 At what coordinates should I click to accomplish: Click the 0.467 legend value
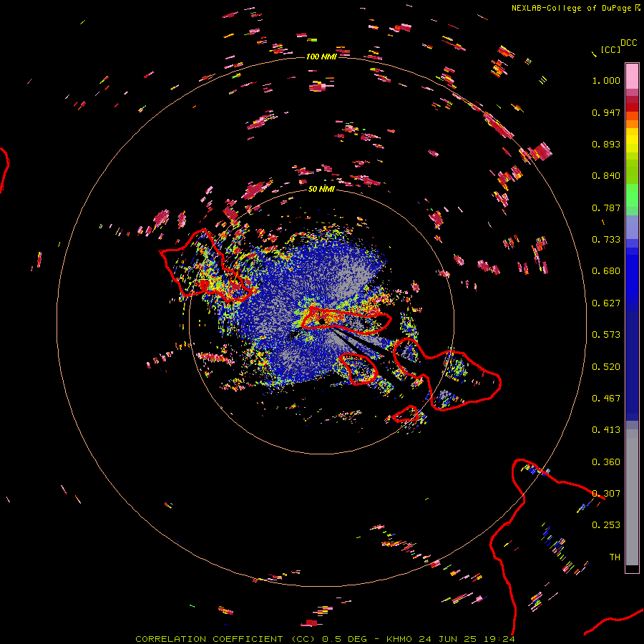tap(606, 399)
